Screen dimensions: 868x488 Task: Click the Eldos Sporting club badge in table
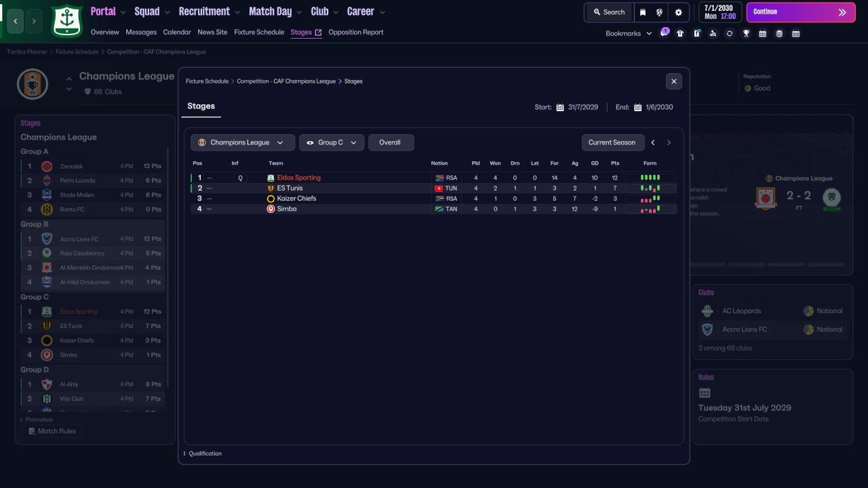(271, 178)
